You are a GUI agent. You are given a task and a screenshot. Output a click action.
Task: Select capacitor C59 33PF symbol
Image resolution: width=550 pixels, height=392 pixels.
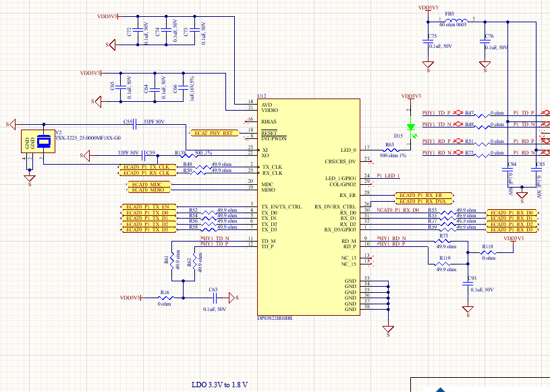144,155
